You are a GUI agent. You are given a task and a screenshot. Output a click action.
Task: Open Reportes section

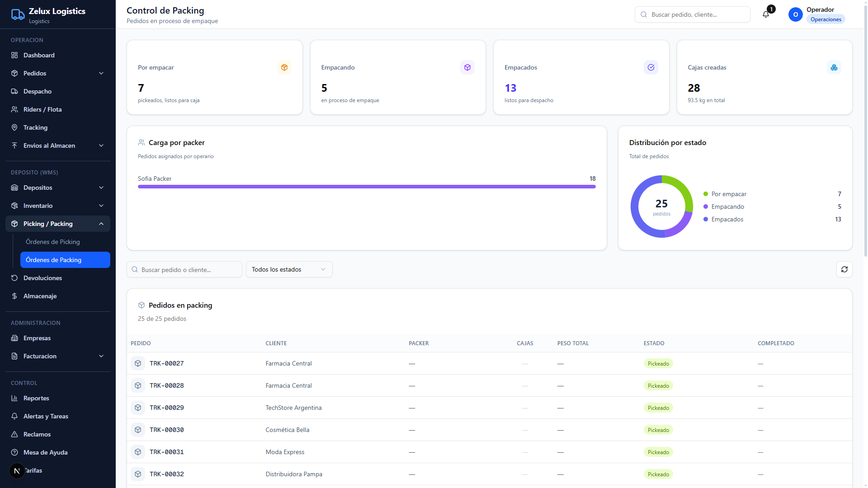(x=58, y=398)
